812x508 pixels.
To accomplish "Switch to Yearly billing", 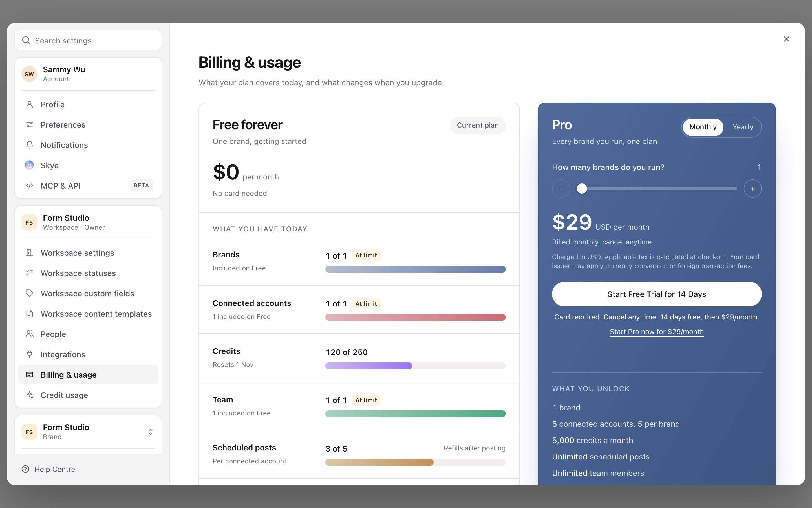I will point(743,127).
